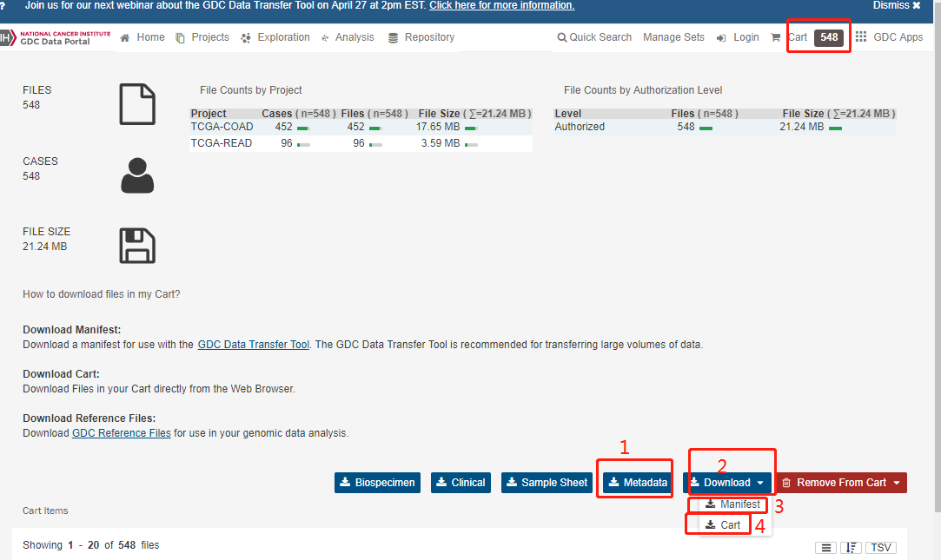The image size is (941, 560).
Task: Click the Login link
Action: pyautogui.click(x=738, y=37)
